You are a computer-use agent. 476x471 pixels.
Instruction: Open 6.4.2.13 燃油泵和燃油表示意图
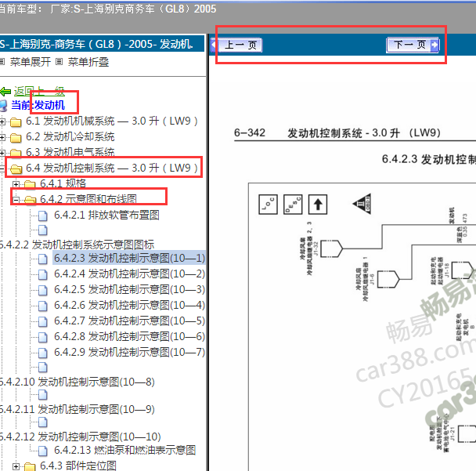(124, 450)
